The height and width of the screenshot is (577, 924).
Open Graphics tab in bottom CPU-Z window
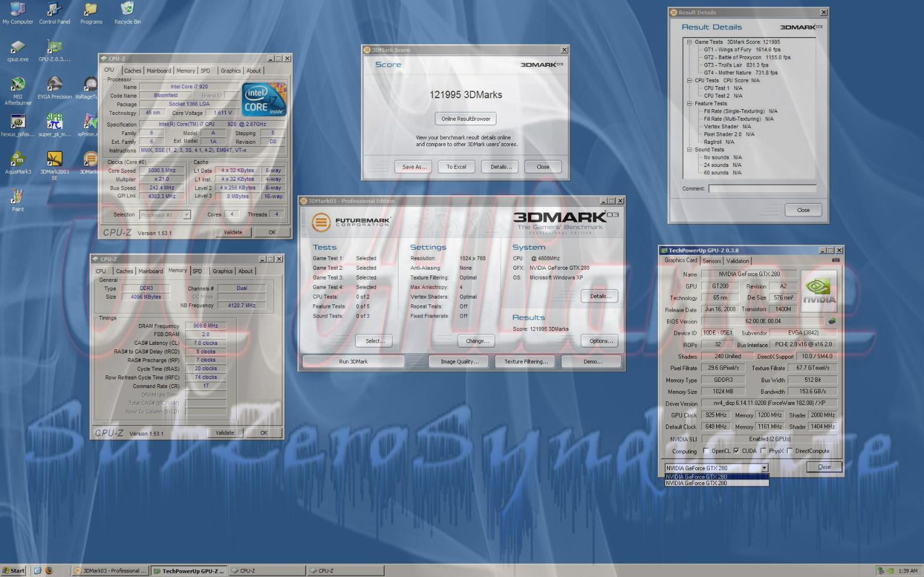tap(222, 271)
